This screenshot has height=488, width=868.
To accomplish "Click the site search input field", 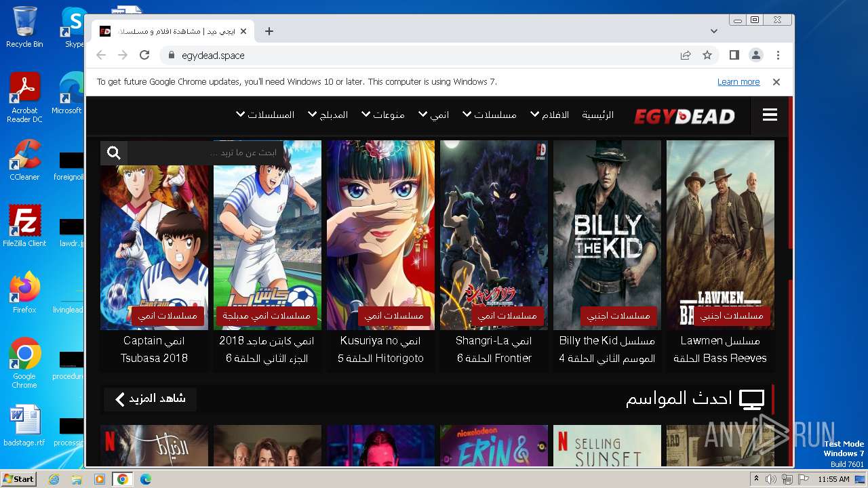I will coord(206,153).
